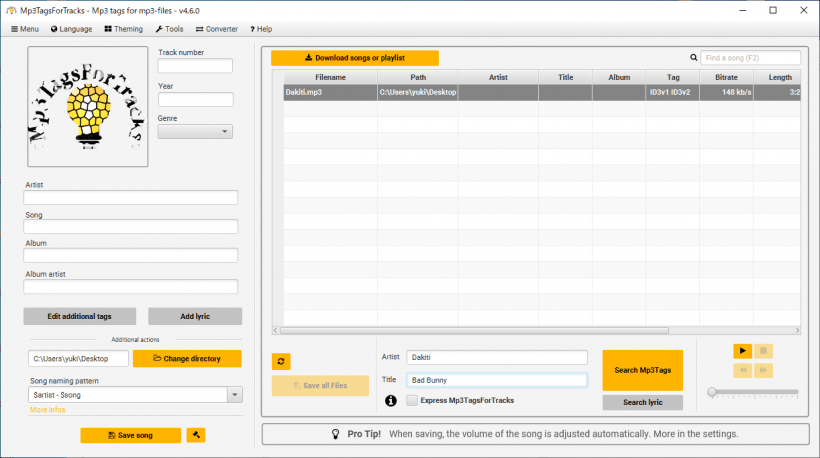Click the Song input field
The image size is (820, 458).
[x=131, y=226]
